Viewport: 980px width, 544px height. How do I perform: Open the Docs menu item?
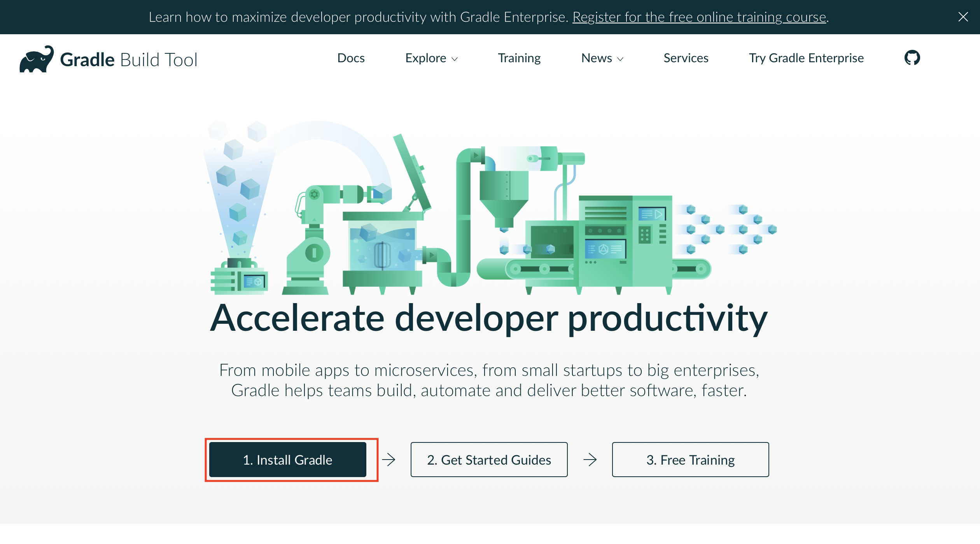tap(351, 58)
